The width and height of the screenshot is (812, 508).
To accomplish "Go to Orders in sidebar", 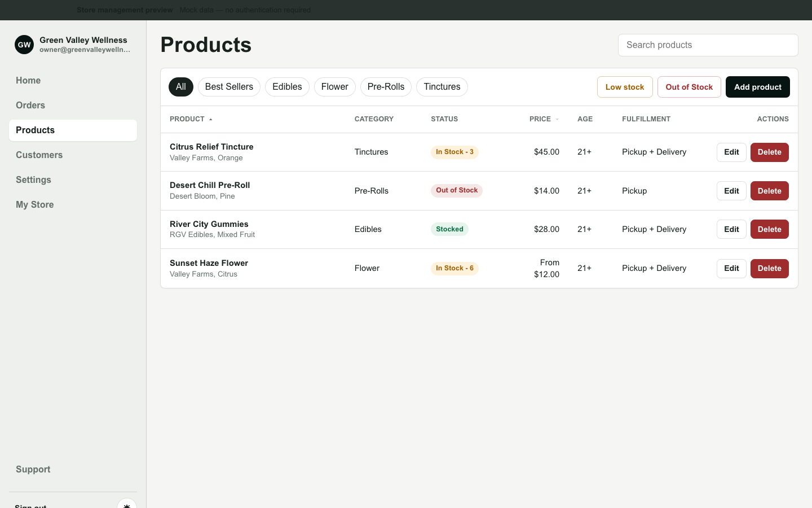I will click(73, 106).
